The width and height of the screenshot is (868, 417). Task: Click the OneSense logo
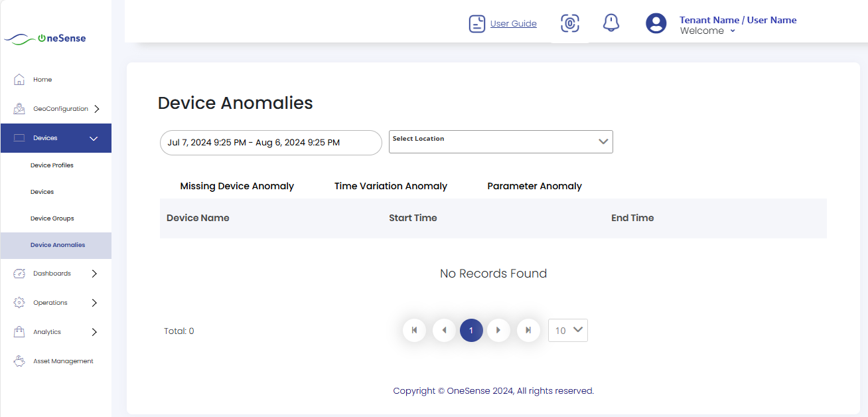44,37
